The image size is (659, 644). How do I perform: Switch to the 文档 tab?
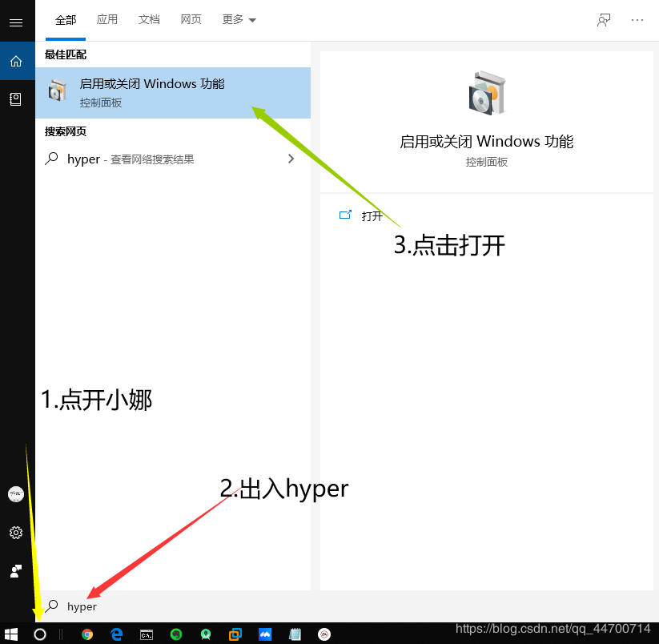[149, 20]
